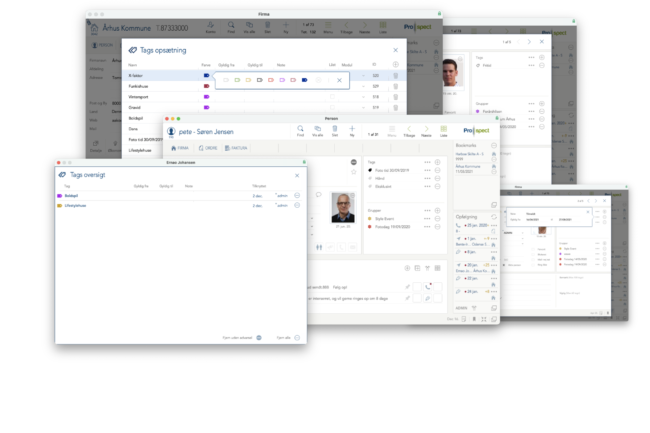Open the three-dot menu beside Tags section

pyautogui.click(x=427, y=161)
